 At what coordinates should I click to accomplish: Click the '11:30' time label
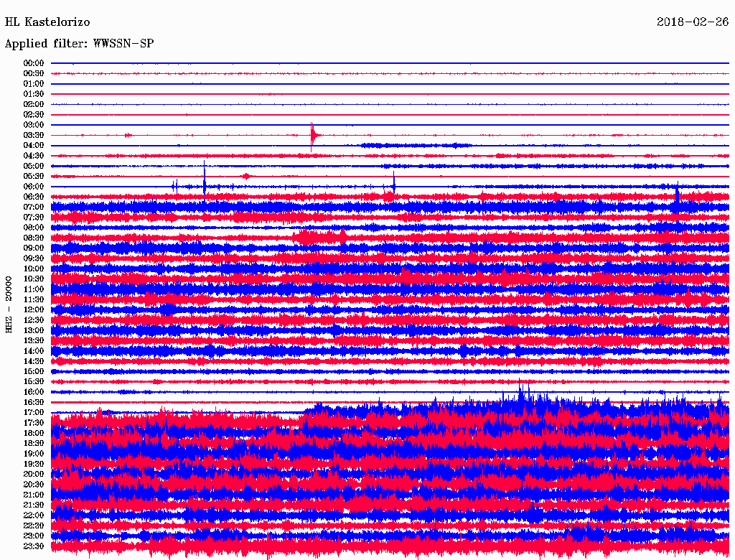[x=33, y=299]
